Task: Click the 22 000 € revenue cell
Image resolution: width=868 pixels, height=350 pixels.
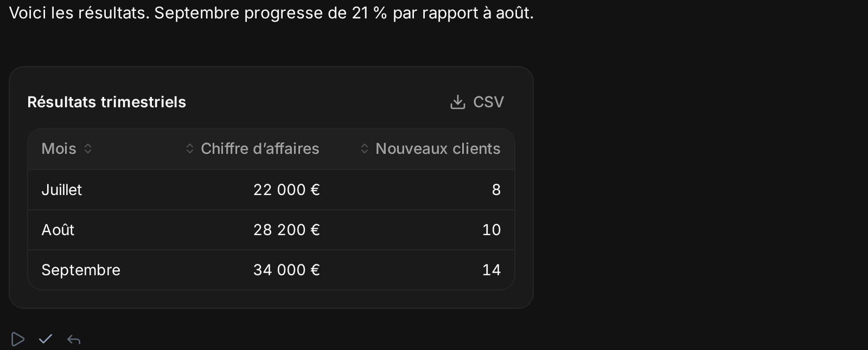Action: [x=286, y=190]
